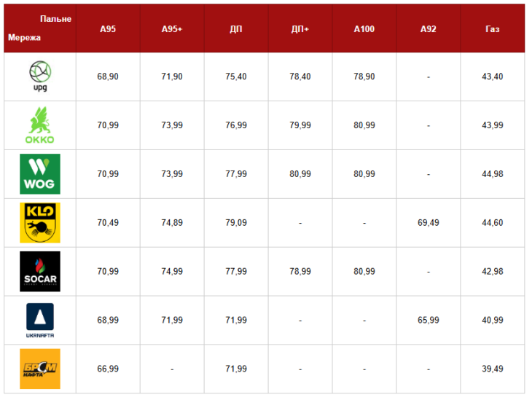Select the WOG station logo
The width and height of the screenshot is (532, 400).
click(x=40, y=174)
